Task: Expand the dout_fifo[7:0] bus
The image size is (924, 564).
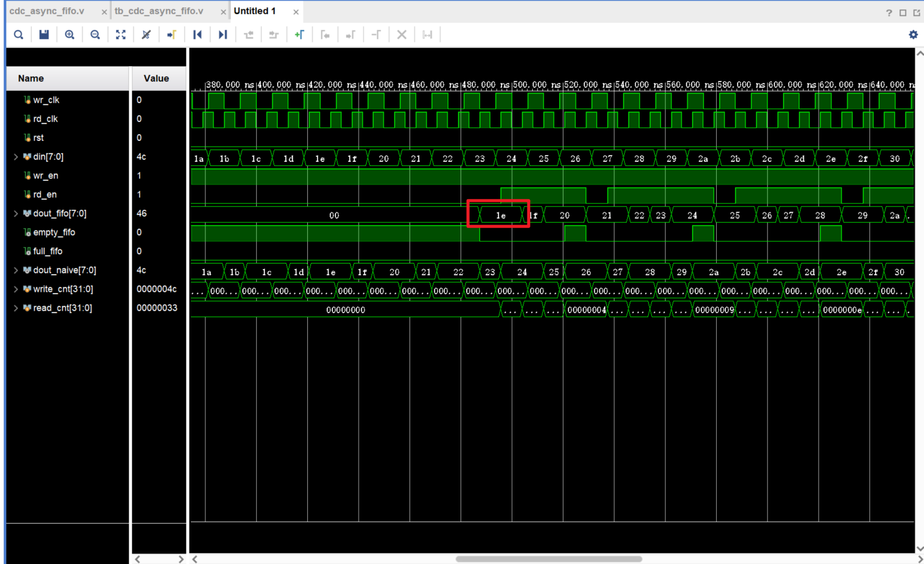Action: (16, 213)
